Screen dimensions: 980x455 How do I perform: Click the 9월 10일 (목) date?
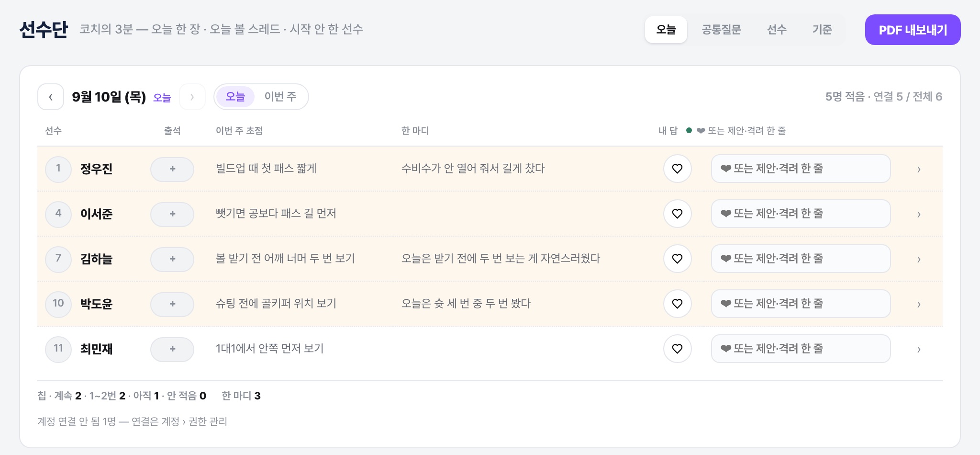[x=109, y=97]
